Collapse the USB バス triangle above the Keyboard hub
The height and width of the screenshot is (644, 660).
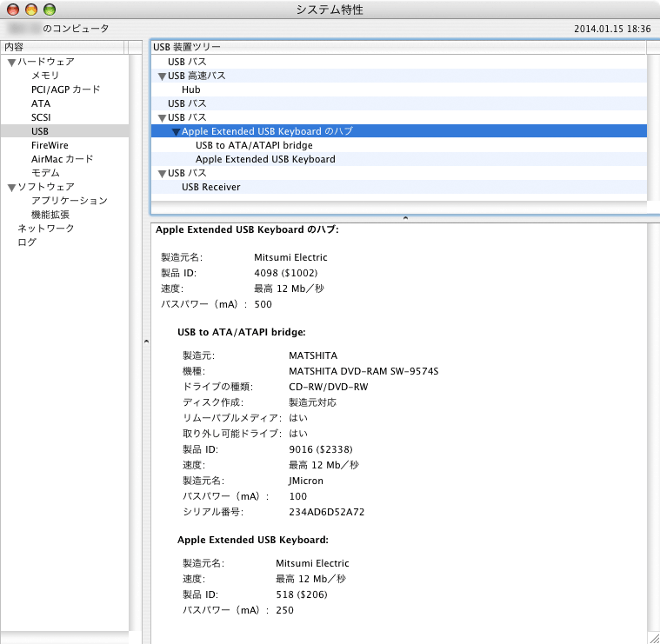pos(162,118)
